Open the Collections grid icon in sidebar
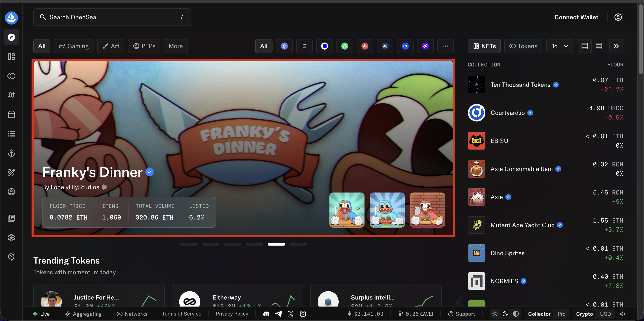 (11, 57)
